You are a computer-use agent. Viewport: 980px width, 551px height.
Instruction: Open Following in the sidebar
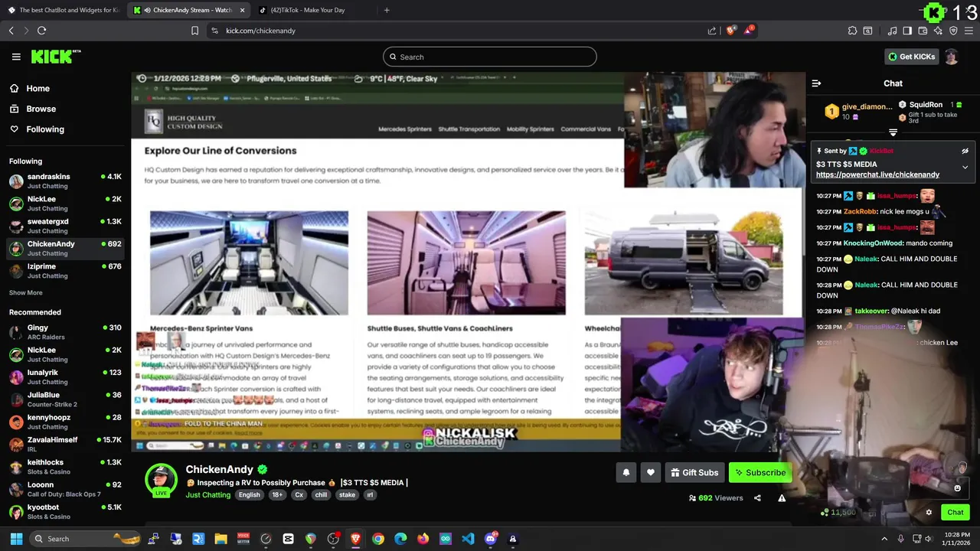[x=45, y=129]
